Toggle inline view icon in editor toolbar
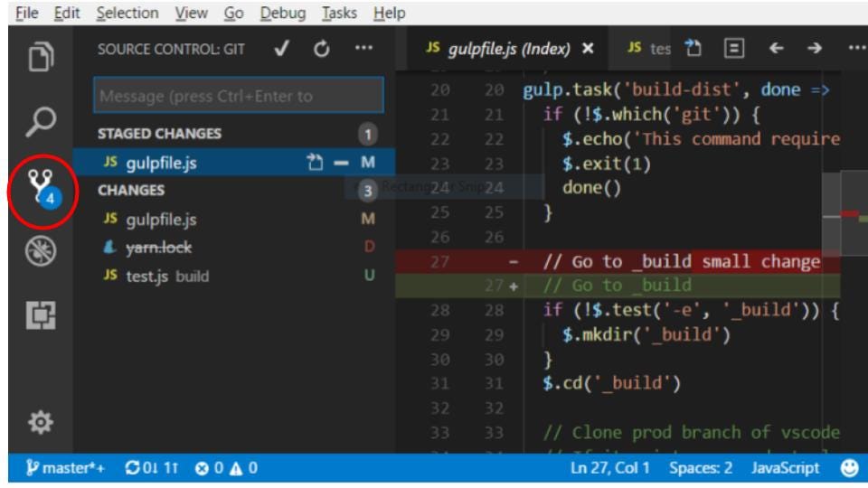868x488 pixels. 734,48
